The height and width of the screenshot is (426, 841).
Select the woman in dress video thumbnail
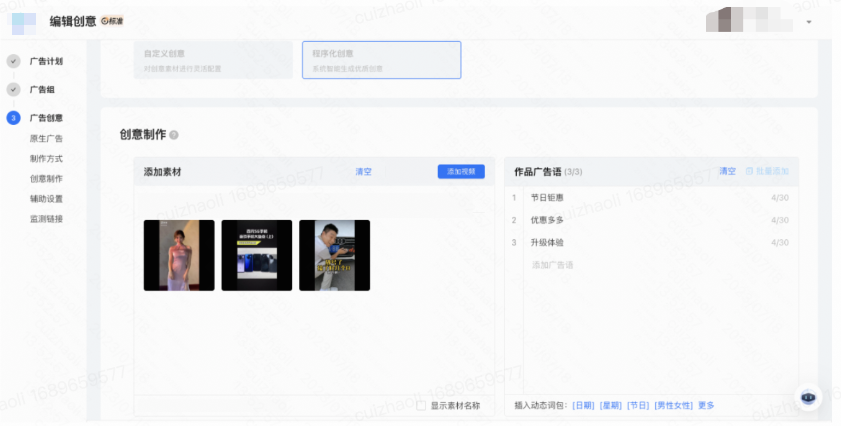tap(179, 255)
